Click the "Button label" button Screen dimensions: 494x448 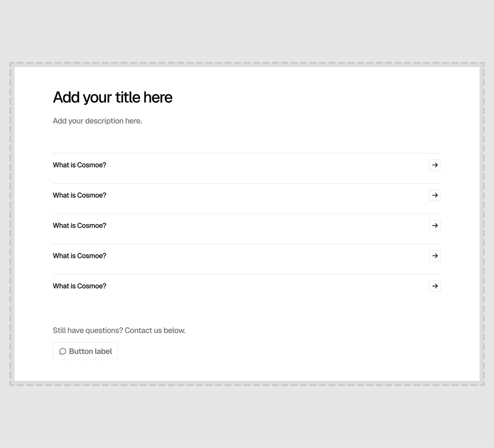pos(85,351)
